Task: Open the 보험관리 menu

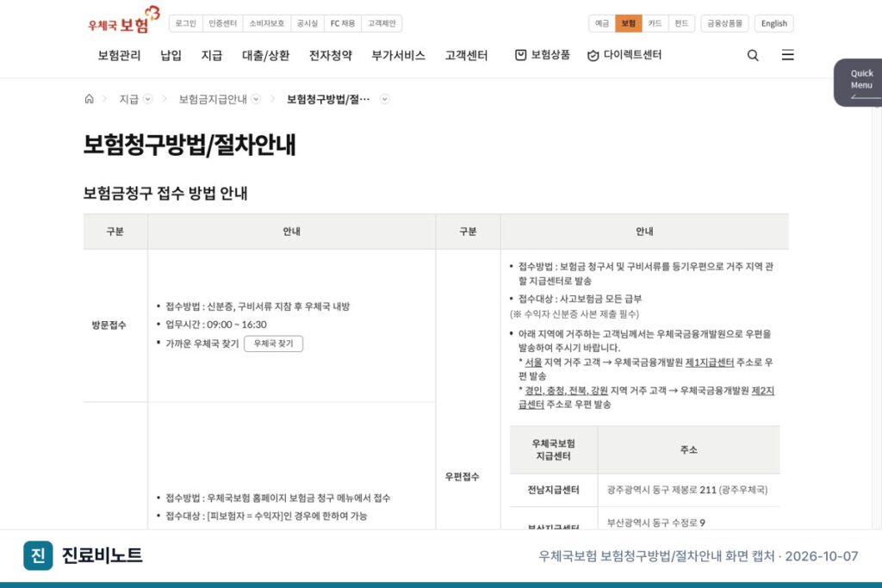Action: pos(119,55)
